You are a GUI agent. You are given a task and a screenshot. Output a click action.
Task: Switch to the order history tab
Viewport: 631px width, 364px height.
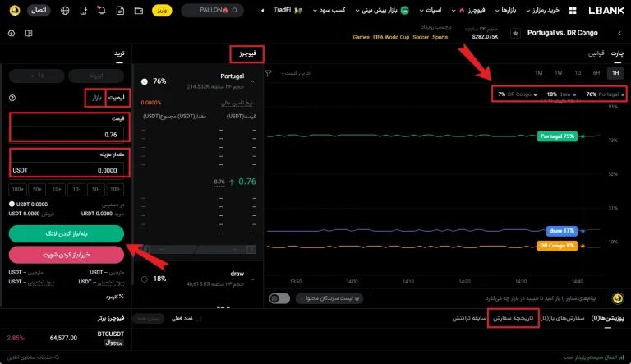(x=513, y=318)
